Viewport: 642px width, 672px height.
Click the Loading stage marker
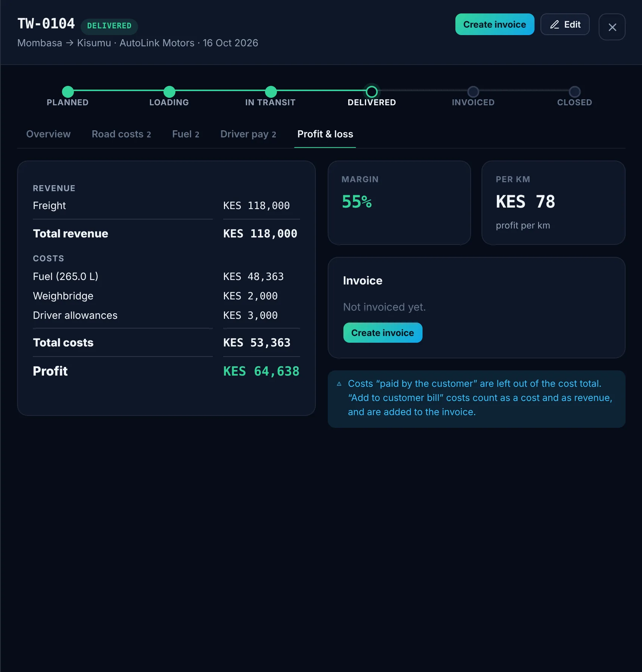click(169, 92)
